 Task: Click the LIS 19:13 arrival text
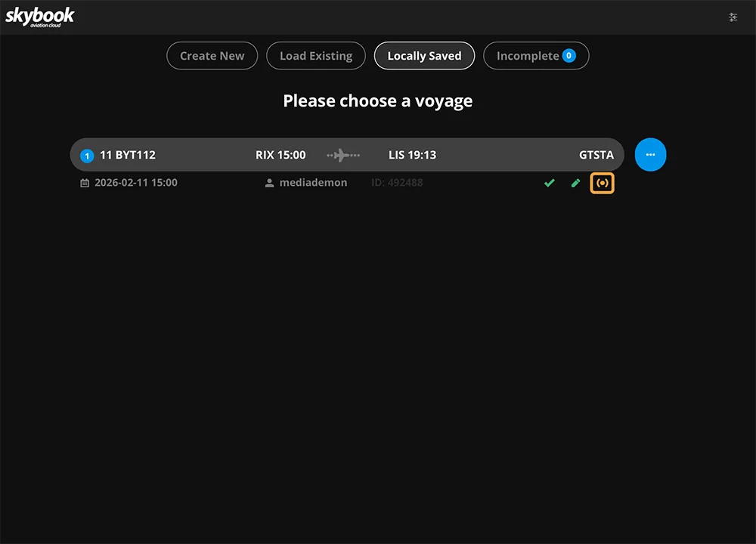coord(412,155)
